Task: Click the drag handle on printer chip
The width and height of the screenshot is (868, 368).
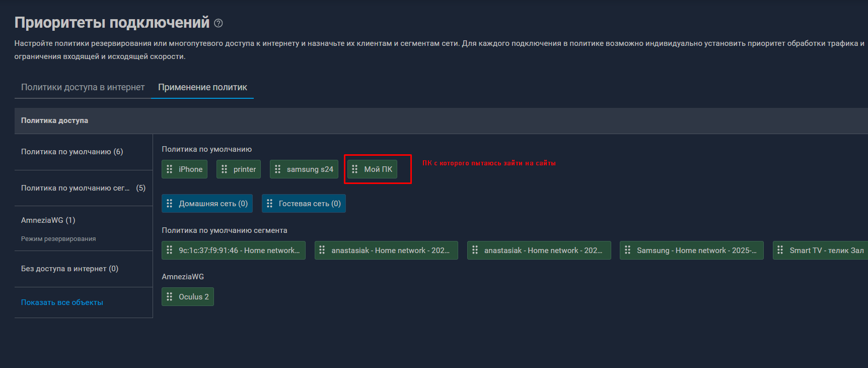Action: 225,169
